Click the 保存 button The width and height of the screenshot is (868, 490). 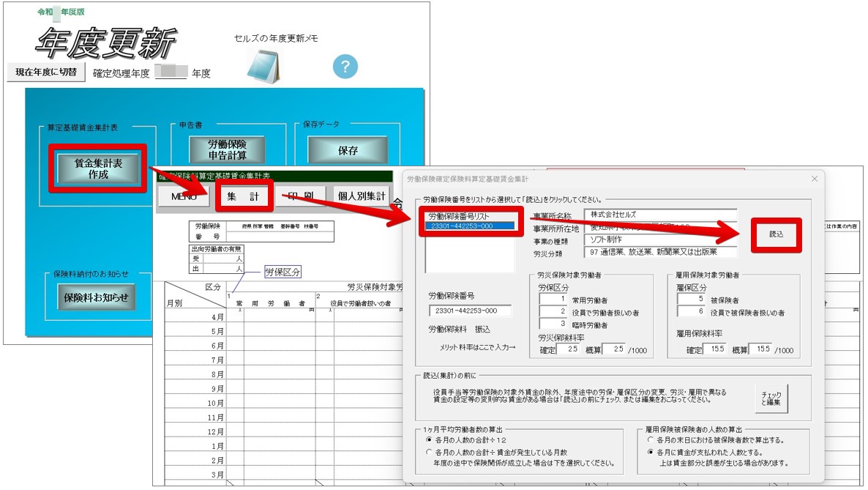pyautogui.click(x=348, y=150)
